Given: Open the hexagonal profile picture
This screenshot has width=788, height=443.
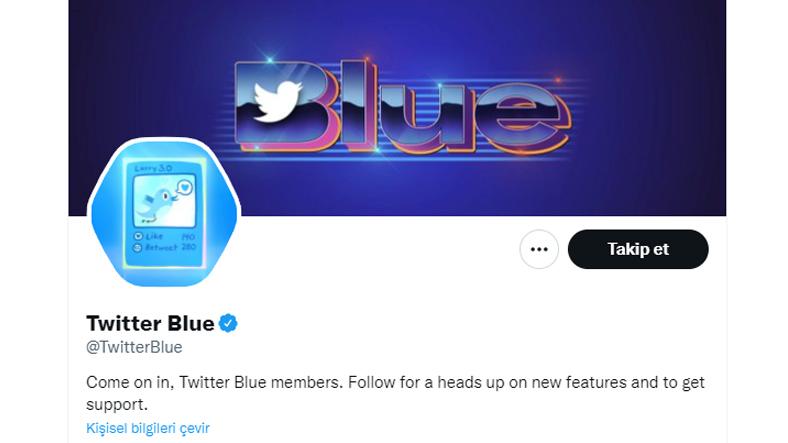Looking at the screenshot, I should 164,212.
